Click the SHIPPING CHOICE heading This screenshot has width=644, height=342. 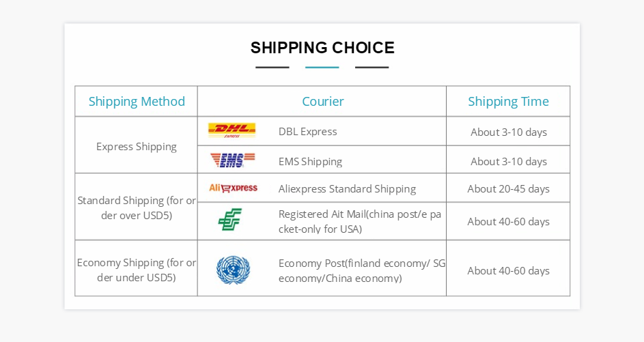pos(322,48)
